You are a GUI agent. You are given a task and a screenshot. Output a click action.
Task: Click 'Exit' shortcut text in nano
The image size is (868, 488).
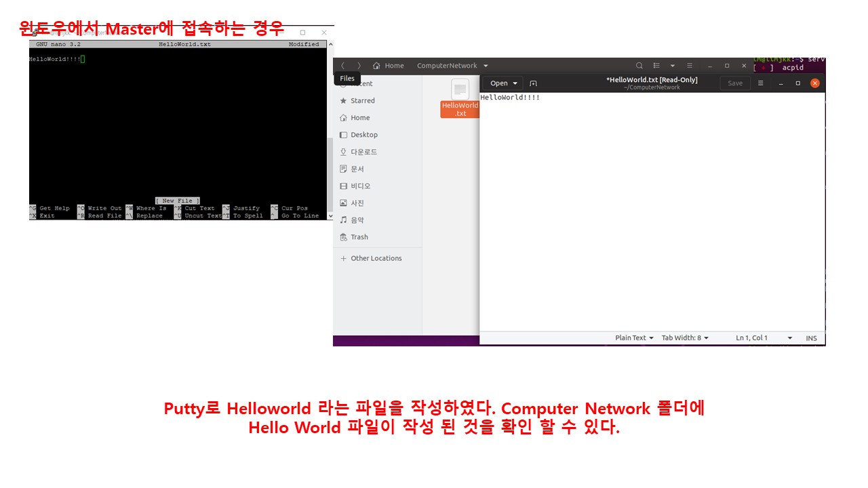point(47,216)
